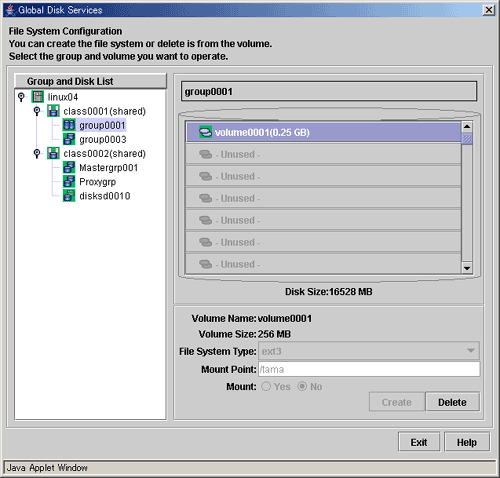This screenshot has height=478, width=500.
Task: Click the Delete button
Action: point(452,402)
